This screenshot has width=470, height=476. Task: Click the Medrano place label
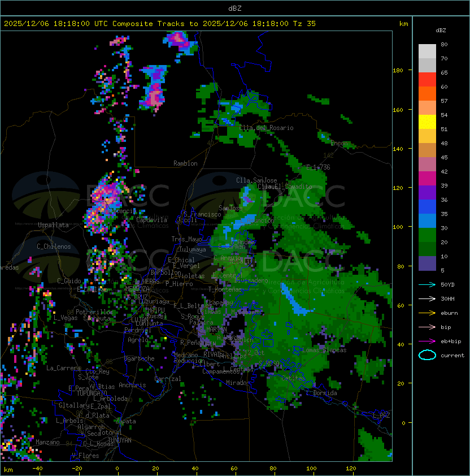[x=186, y=355]
